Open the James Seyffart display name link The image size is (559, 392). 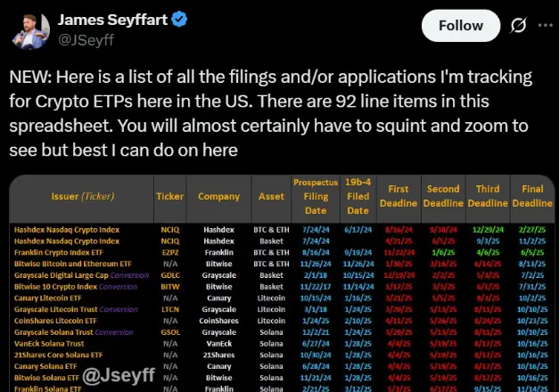click(112, 20)
